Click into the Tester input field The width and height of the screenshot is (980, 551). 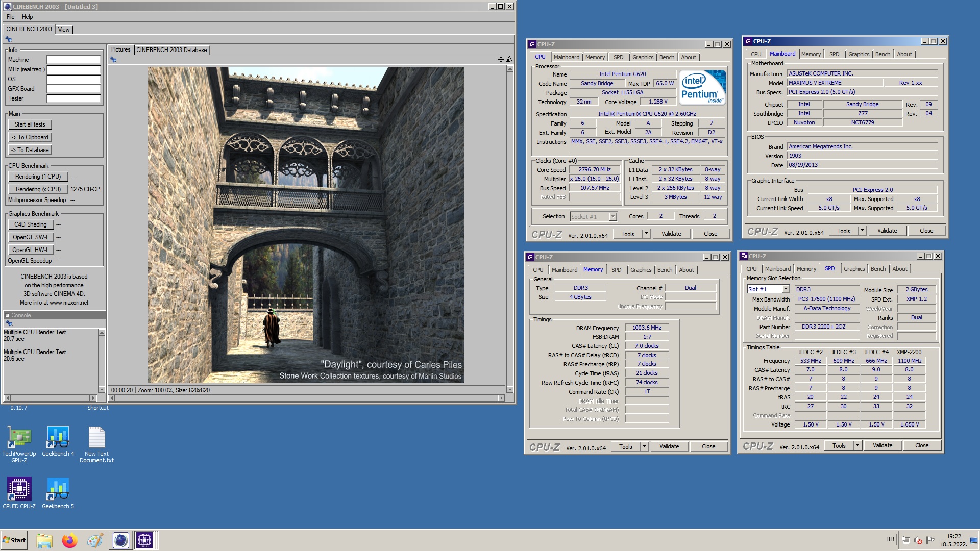point(73,98)
